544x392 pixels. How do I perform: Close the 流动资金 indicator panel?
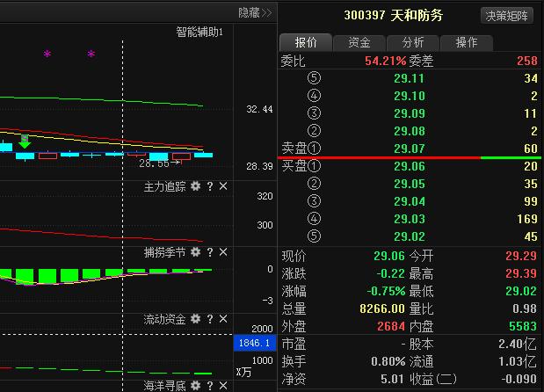pyautogui.click(x=223, y=319)
